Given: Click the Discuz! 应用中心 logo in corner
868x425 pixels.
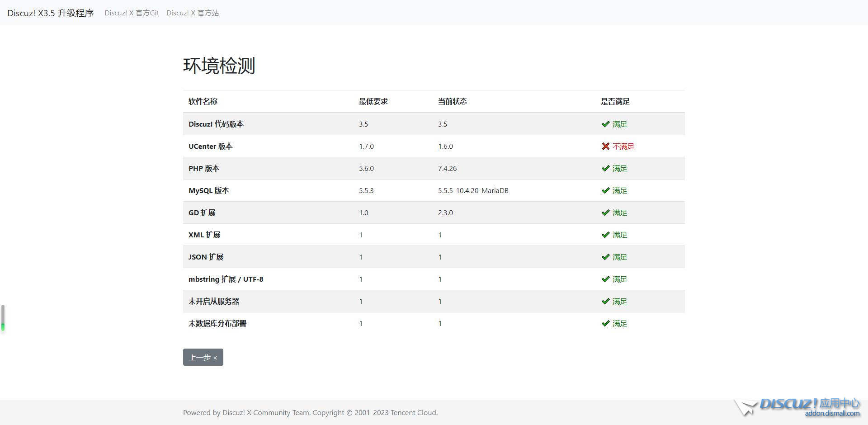Looking at the screenshot, I should coord(798,407).
